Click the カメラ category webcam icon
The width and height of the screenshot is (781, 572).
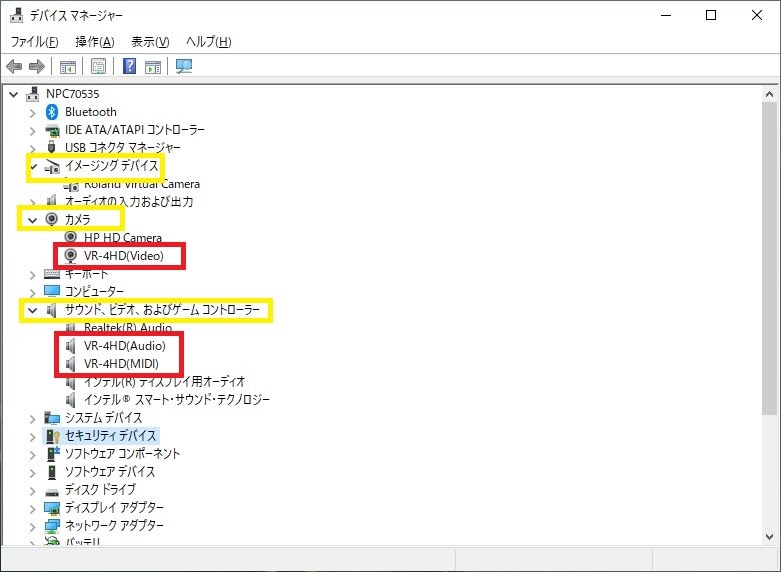51,219
